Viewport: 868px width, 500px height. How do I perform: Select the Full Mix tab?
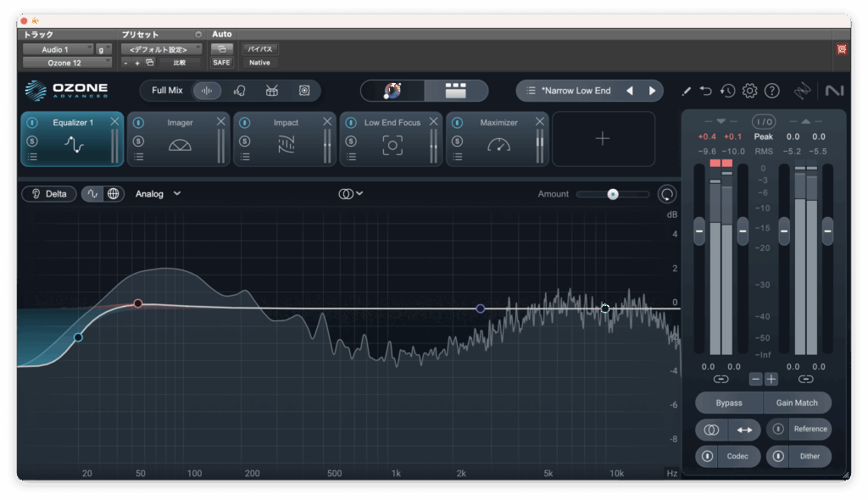[x=167, y=91]
